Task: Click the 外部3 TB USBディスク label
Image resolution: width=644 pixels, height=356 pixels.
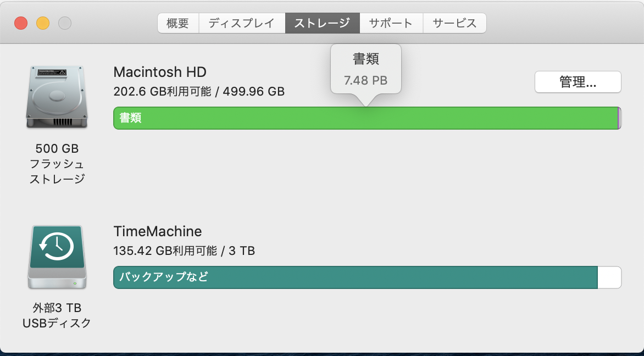Action: (x=57, y=315)
